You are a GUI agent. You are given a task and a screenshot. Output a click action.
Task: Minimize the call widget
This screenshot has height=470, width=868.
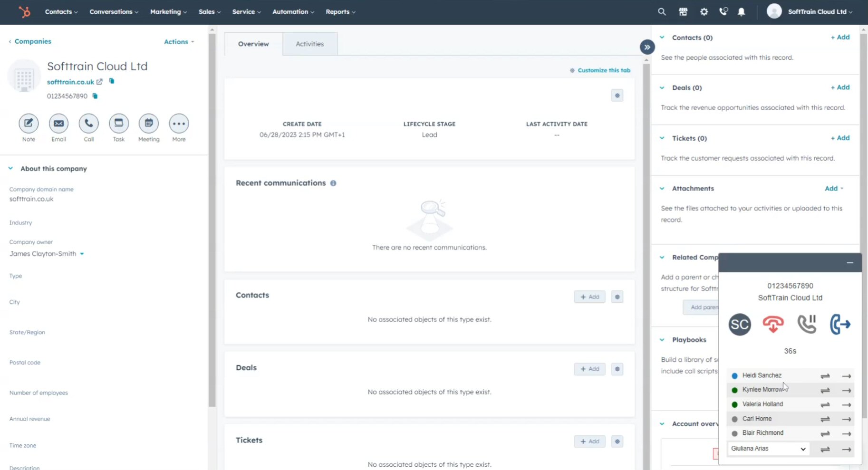(850, 263)
